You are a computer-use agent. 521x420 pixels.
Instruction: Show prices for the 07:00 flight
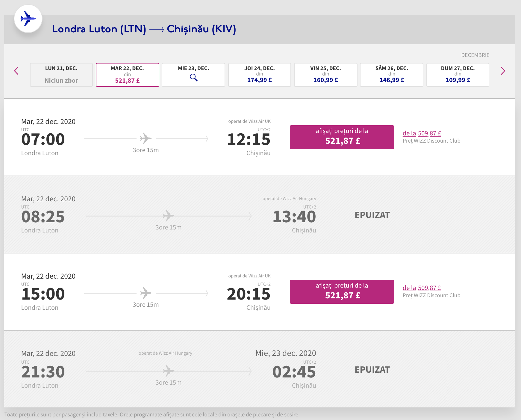tap(342, 137)
